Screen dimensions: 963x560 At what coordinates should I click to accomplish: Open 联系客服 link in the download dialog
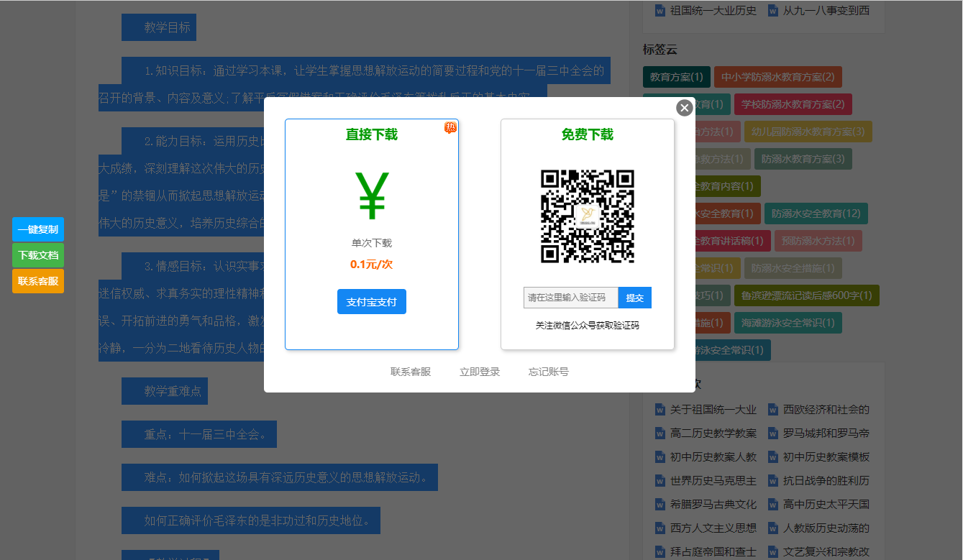click(411, 372)
